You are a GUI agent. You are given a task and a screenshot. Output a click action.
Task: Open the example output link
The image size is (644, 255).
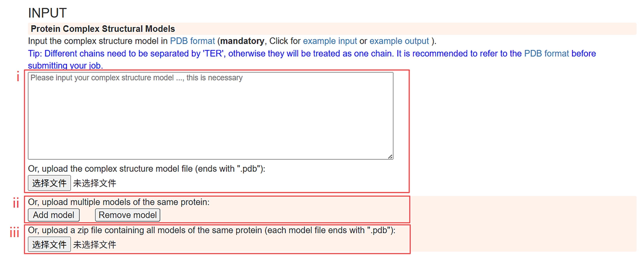coord(399,41)
